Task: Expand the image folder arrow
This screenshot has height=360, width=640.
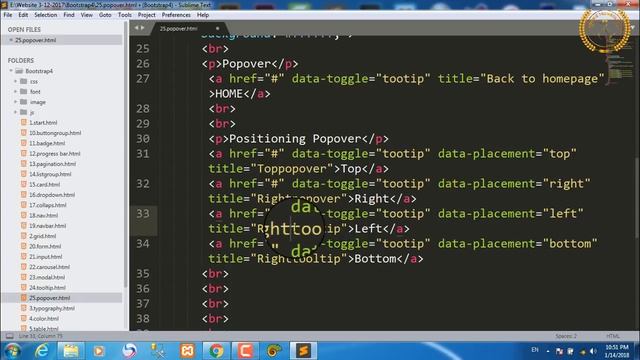Action: click(16, 102)
